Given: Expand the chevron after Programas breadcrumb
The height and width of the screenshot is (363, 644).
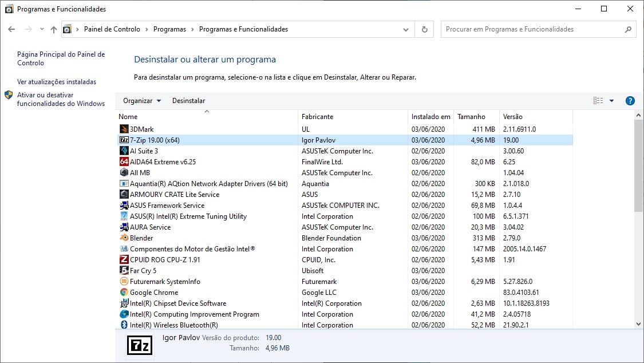Looking at the screenshot, I should [192, 30].
